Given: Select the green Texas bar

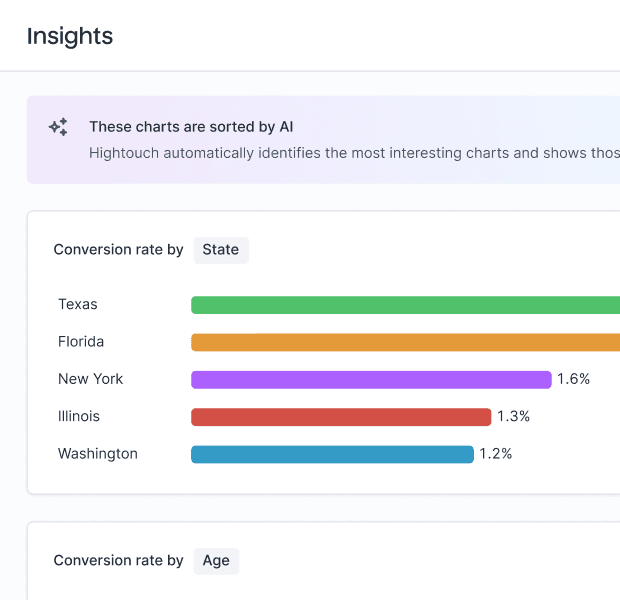Looking at the screenshot, I should click(x=405, y=305).
